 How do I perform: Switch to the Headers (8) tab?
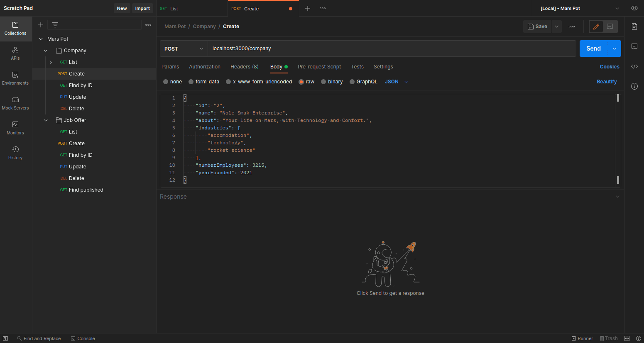tap(245, 67)
